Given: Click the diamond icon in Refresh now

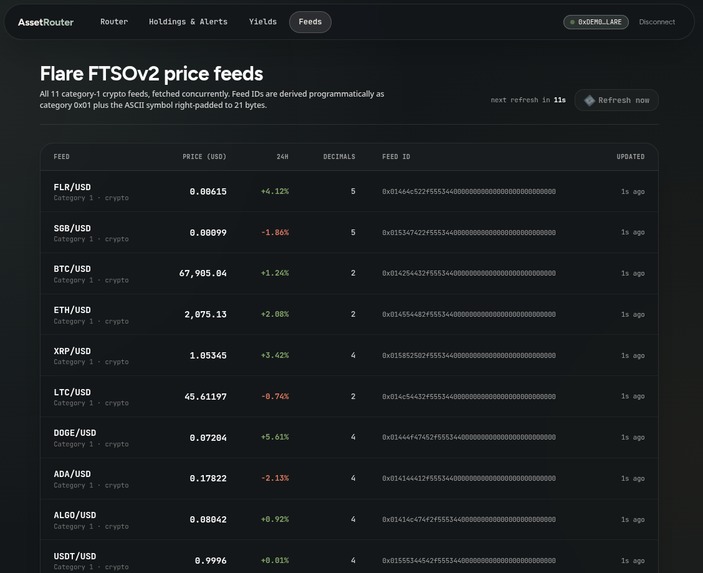Looking at the screenshot, I should tap(589, 100).
